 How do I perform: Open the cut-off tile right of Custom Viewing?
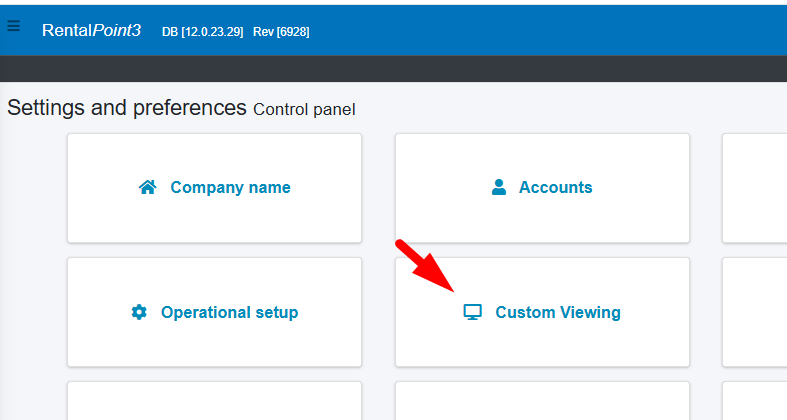tap(755, 312)
